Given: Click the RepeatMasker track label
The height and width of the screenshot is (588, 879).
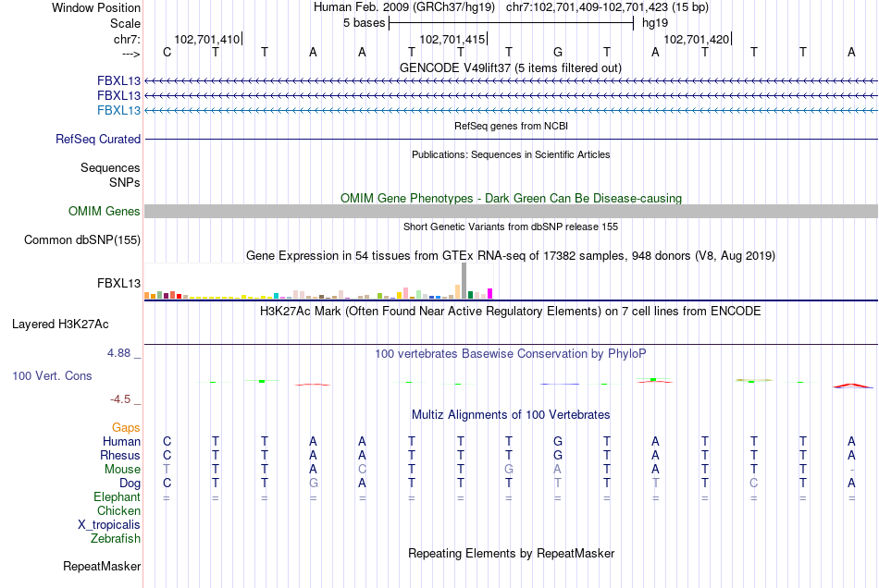Looking at the screenshot, I should (102, 566).
